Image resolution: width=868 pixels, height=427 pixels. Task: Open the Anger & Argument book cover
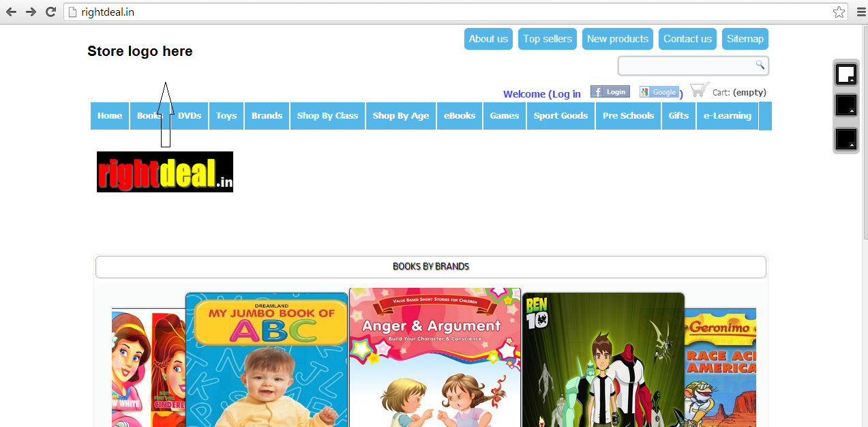[435, 357]
